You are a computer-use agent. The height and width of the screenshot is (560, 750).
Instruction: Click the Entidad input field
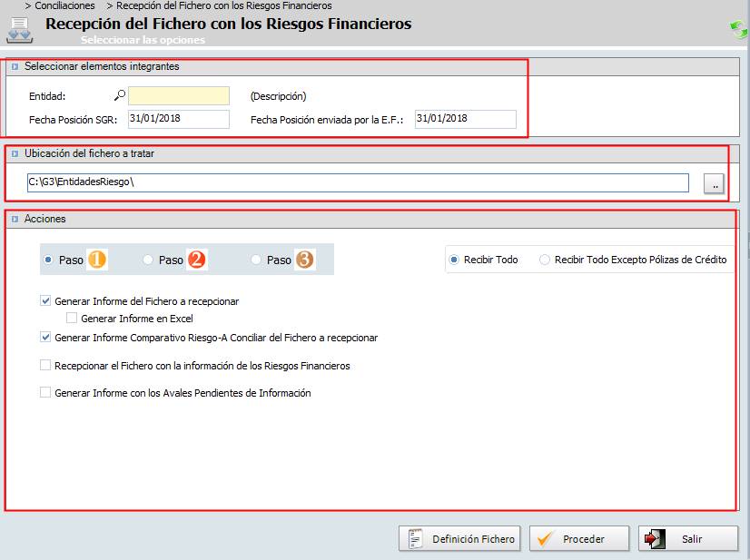[179, 95]
